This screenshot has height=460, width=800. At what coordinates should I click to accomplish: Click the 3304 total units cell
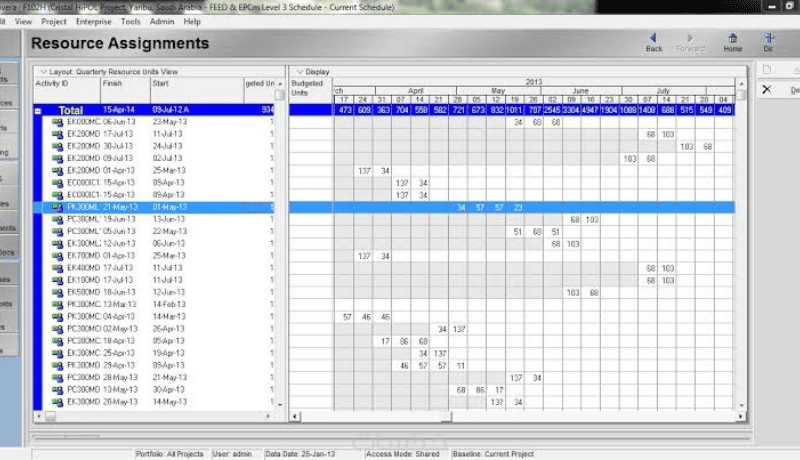pos(571,110)
